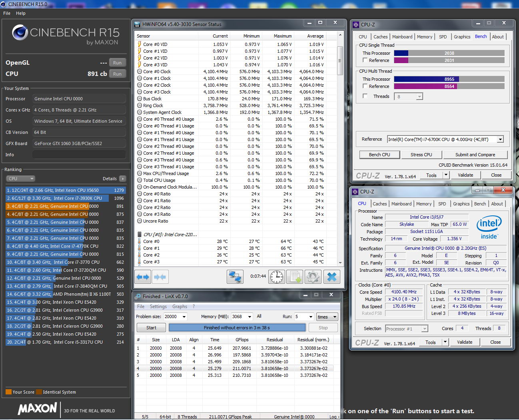
Task: Click the clock icon beside Core #0 Clock
Action: (x=140, y=72)
